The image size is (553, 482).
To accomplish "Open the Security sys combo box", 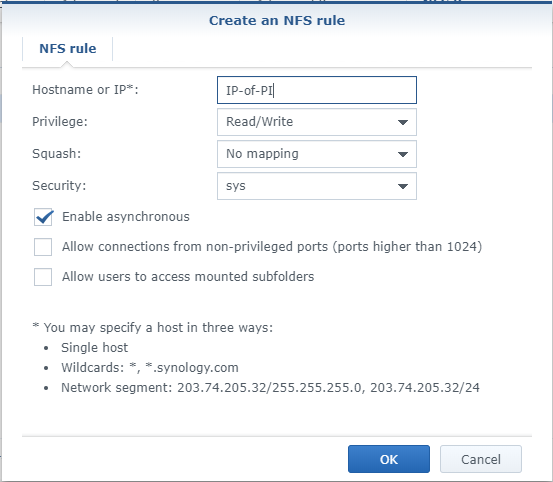I will [x=317, y=186].
